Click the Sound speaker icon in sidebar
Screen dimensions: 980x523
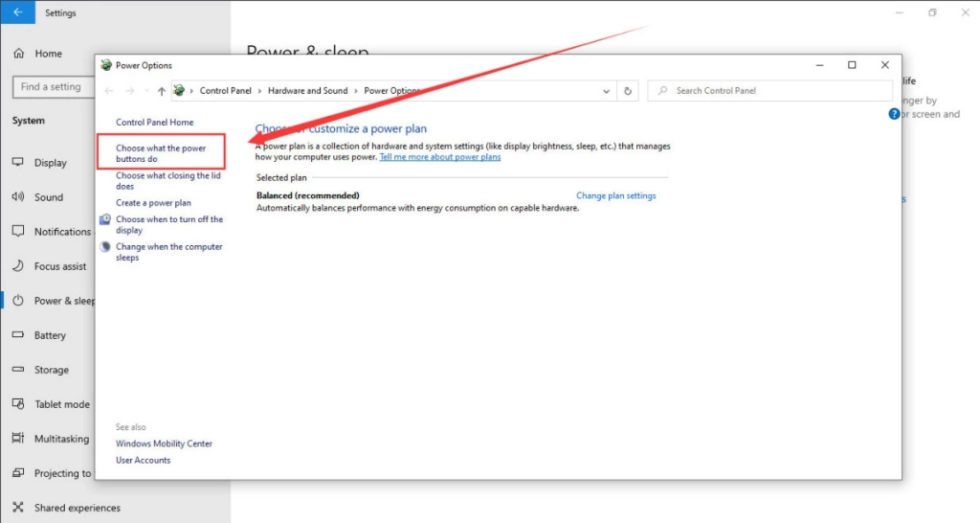pyautogui.click(x=17, y=197)
